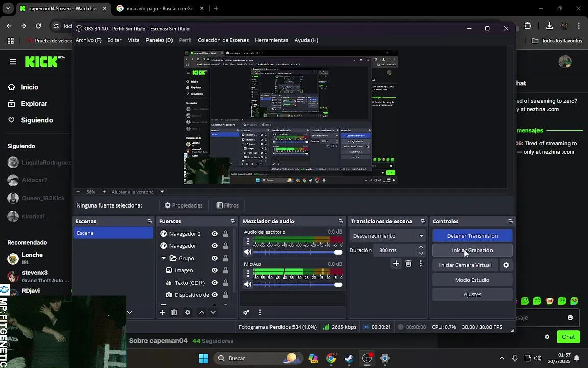Collapse the Grupo tree in Fuentes
588x368 pixels.
click(163, 258)
